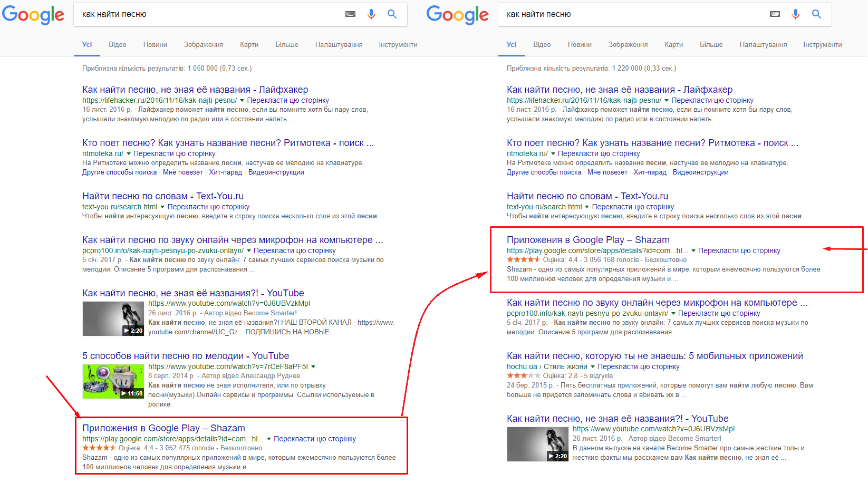
Task: Open 'Как найти песню, не зная её названия?!' YouTube title, right
Action: (x=618, y=419)
